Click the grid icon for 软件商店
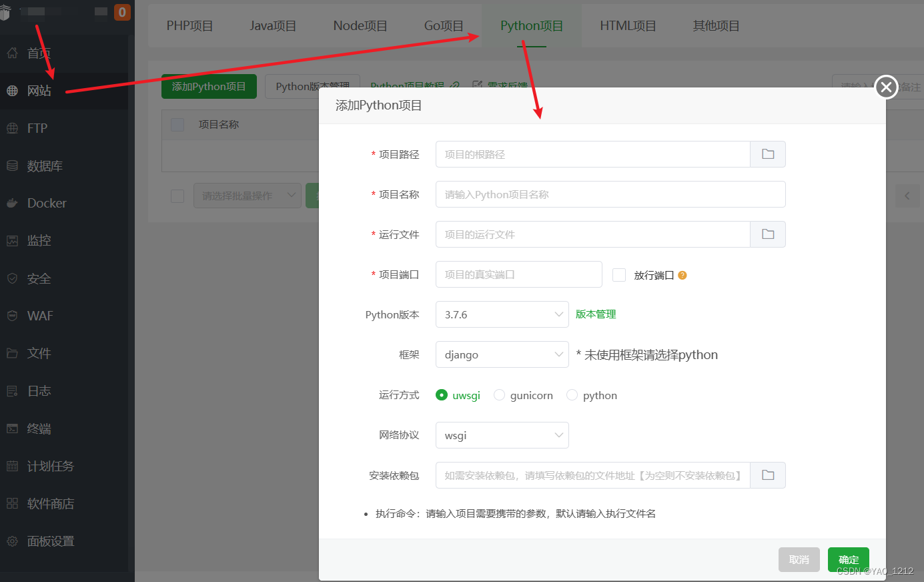924x582 pixels. point(12,503)
